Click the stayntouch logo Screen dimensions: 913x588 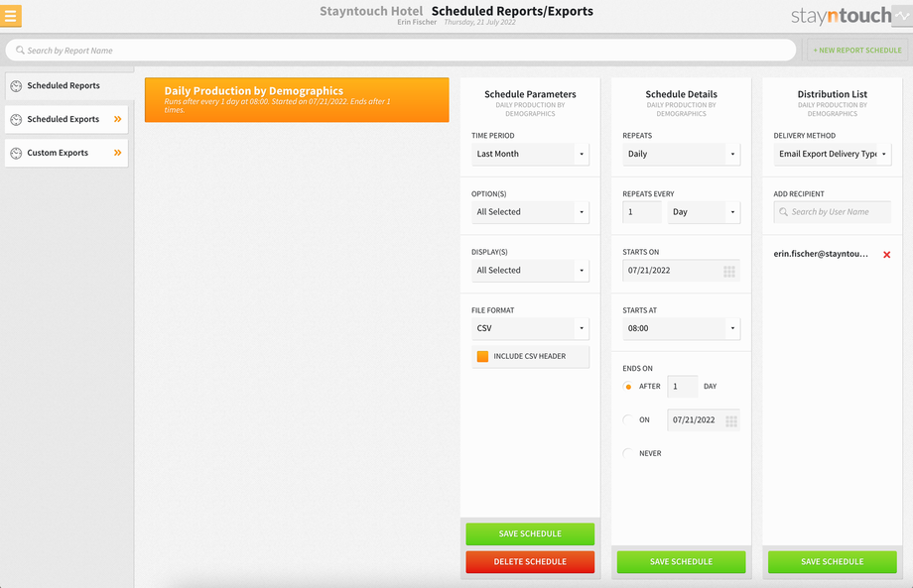coord(841,16)
